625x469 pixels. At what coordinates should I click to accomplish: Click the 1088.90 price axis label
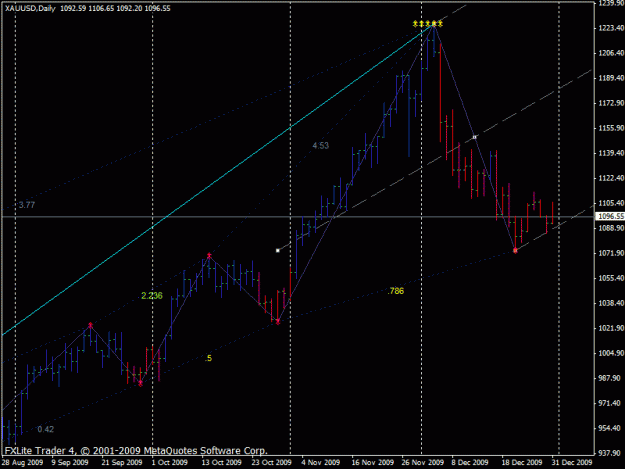[611, 228]
